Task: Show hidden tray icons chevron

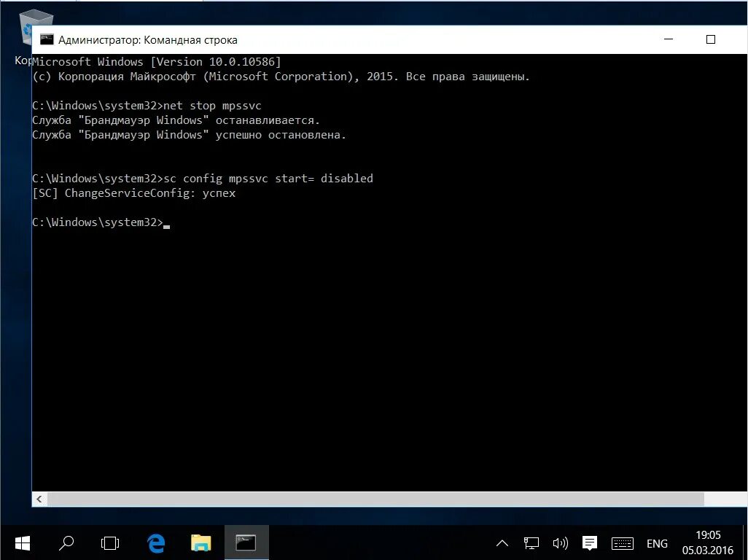Action: pyautogui.click(x=502, y=543)
